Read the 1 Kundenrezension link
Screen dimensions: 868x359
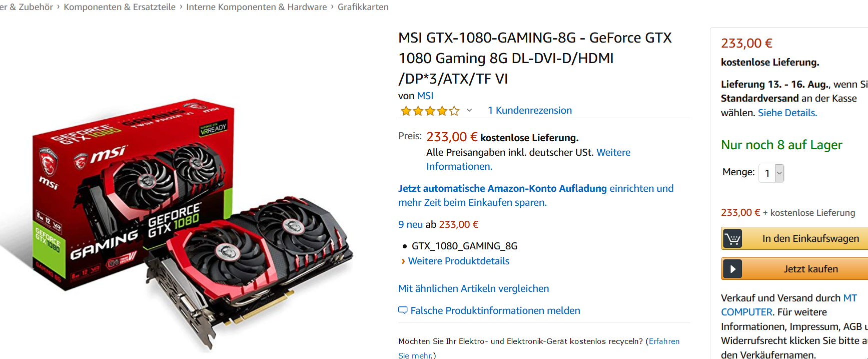pos(530,110)
